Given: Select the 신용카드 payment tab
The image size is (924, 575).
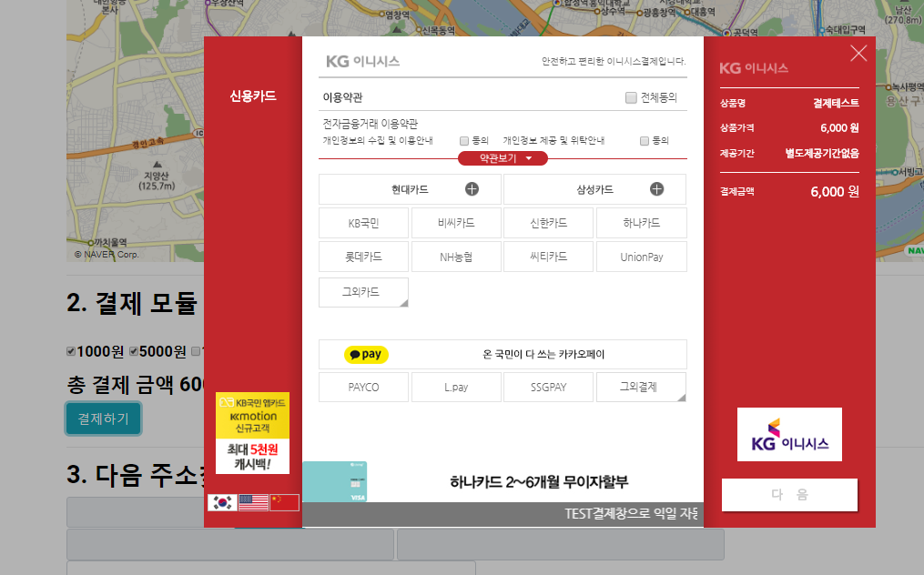Looking at the screenshot, I should pos(253,96).
